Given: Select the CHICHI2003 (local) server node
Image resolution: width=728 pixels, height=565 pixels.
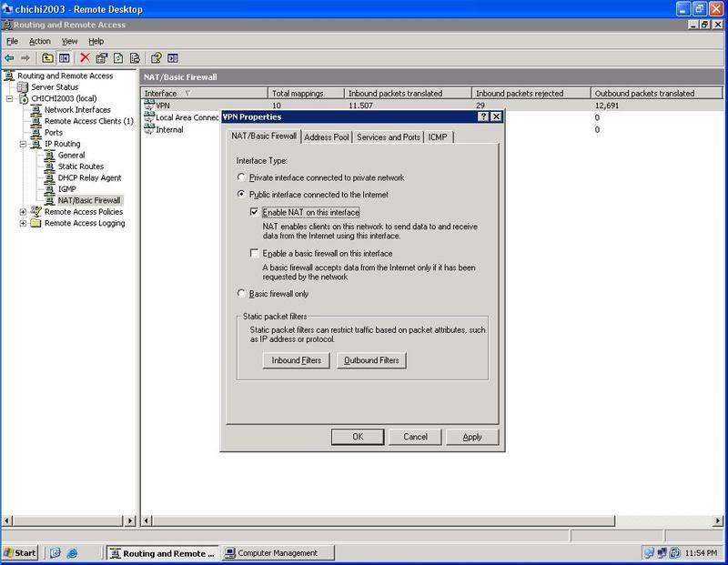Looking at the screenshot, I should click(x=64, y=98).
